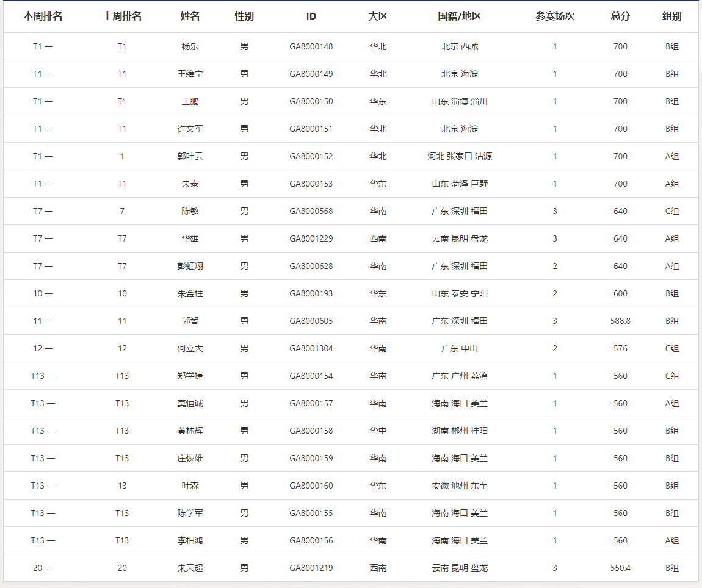This screenshot has width=702, height=588.
Task: Click player name 何立大
Action: [190, 348]
